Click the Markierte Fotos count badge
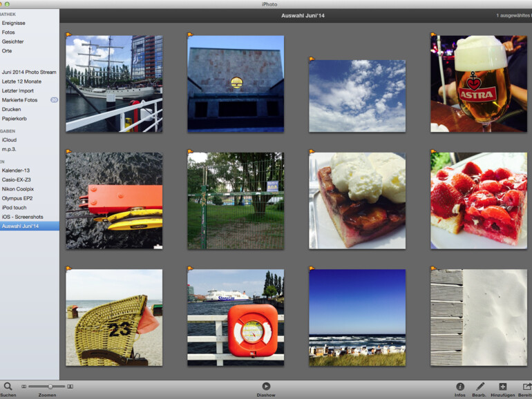 [55, 100]
